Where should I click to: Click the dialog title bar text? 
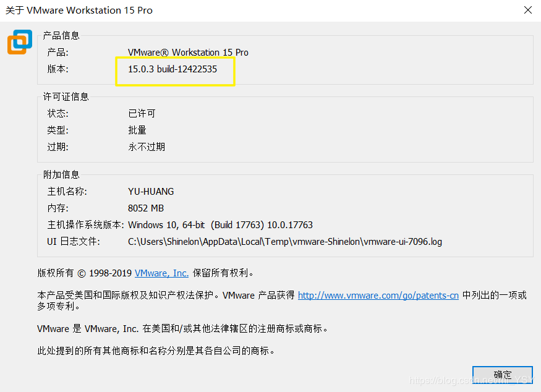coord(79,10)
